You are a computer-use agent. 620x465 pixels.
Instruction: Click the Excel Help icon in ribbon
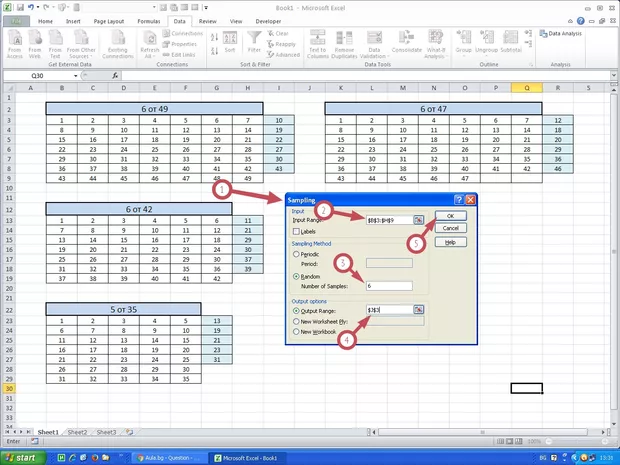(580, 21)
